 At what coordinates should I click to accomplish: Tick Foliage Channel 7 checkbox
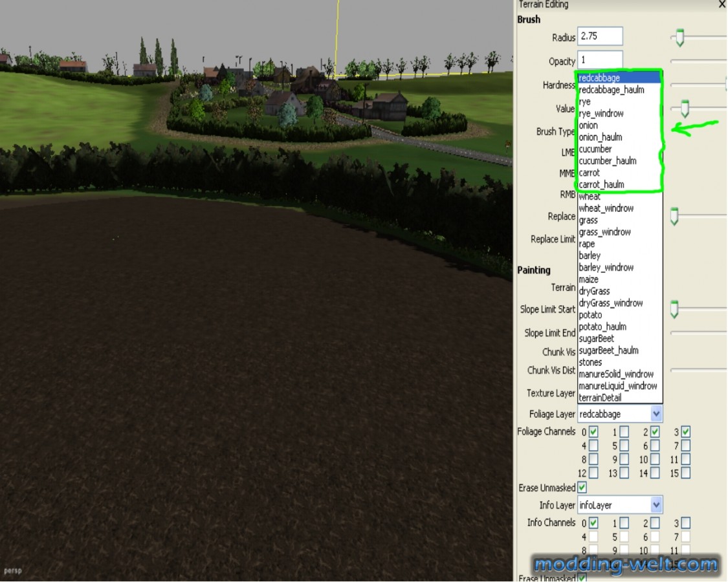pos(686,446)
